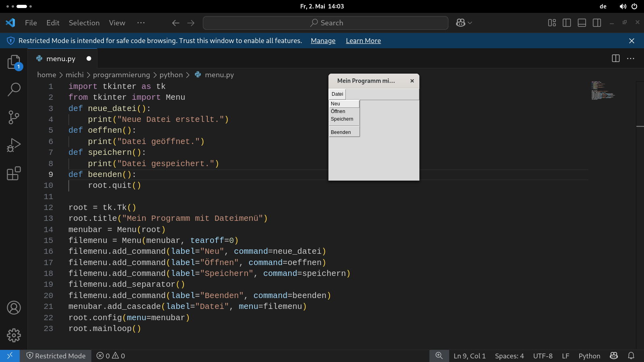Expand the Copilot chat dropdown arrow
This screenshot has width=644, height=362.
pyautogui.click(x=470, y=23)
